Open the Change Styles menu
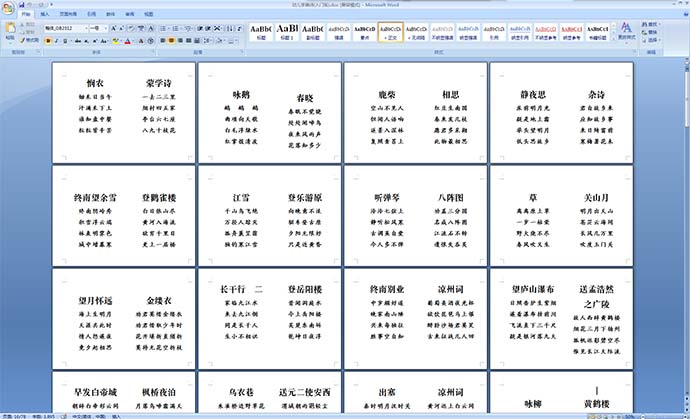The height and width of the screenshot is (419, 690). tap(627, 32)
